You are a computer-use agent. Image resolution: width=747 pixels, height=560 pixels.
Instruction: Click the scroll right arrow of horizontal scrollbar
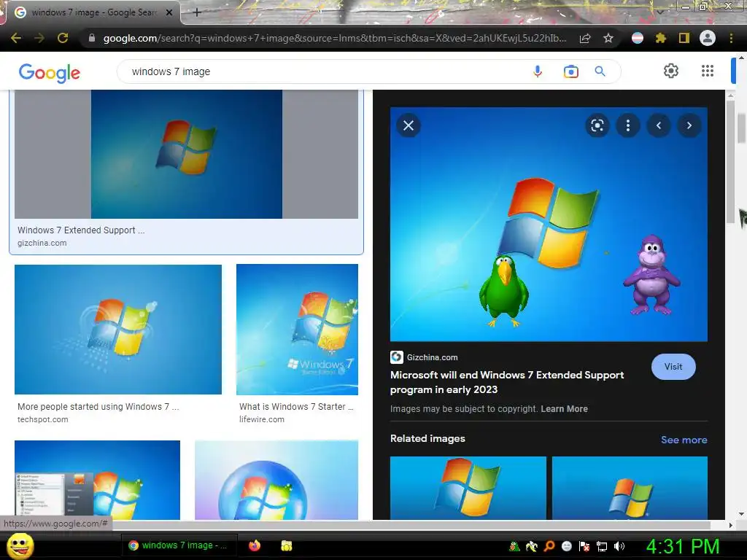[x=730, y=525]
